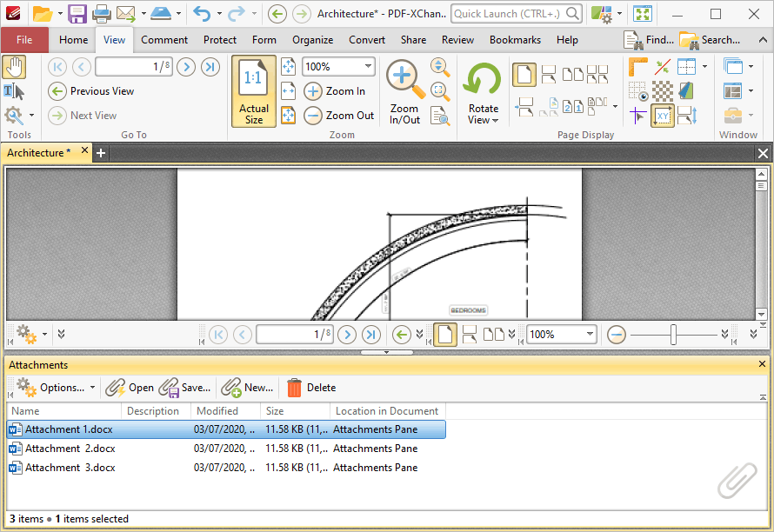Screen dimensions: 774x532
Task: Click the bottom zoom slider handle
Action: (673, 335)
